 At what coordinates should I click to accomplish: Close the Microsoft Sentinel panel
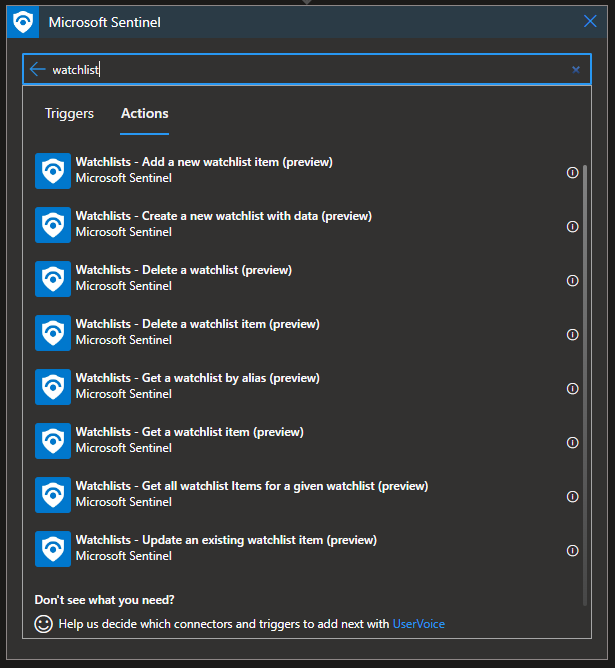click(x=590, y=21)
